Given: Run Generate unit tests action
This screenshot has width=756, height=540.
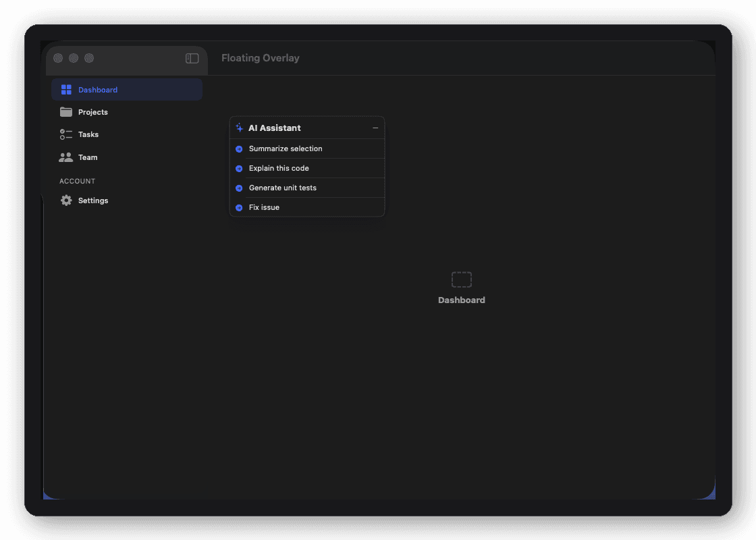Looking at the screenshot, I should tap(307, 188).
